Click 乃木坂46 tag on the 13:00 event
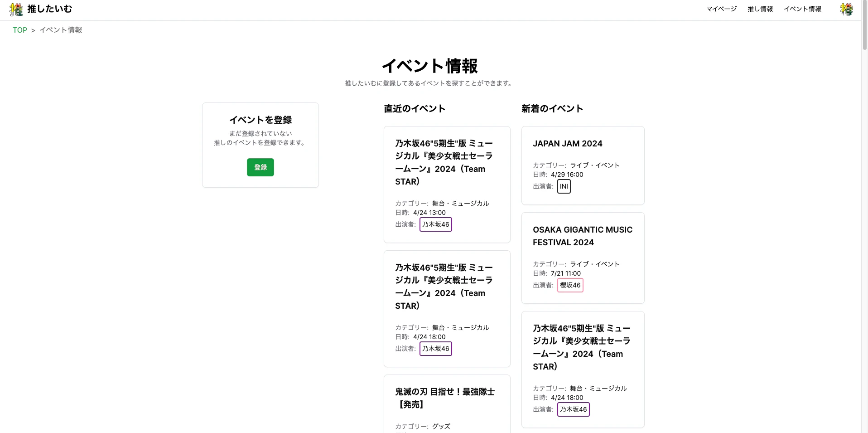The width and height of the screenshot is (868, 433). 436,224
